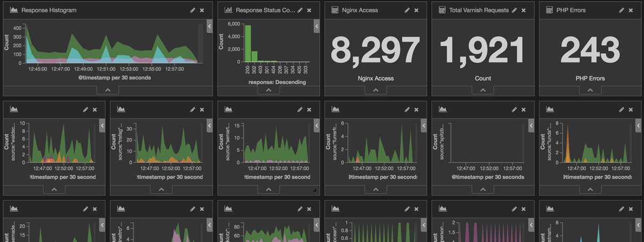Screen dimensions: 644x242
Task: Toggle the legend of the funds chart
Action: [639, 125]
